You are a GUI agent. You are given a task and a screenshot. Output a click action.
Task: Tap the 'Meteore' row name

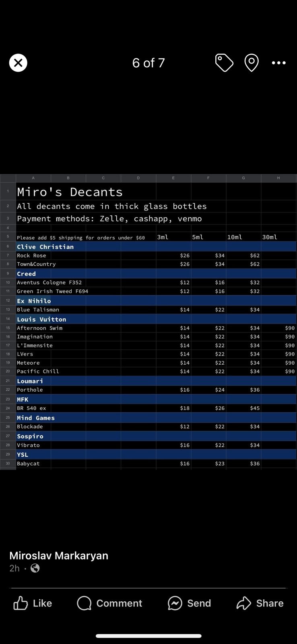point(28,363)
